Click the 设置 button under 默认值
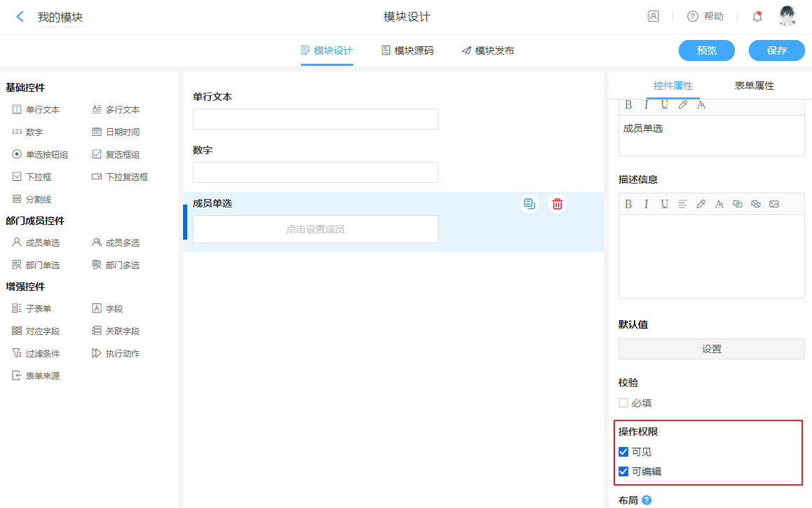 tap(711, 349)
